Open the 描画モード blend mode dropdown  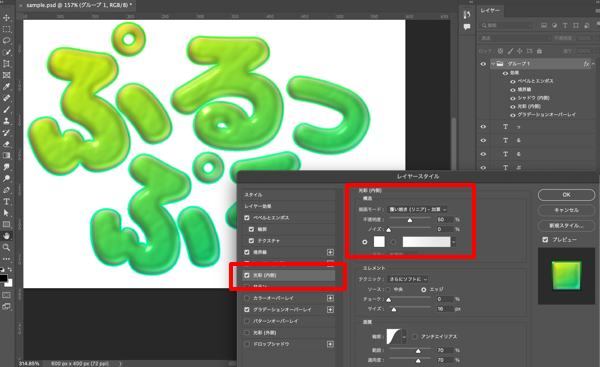pos(417,209)
